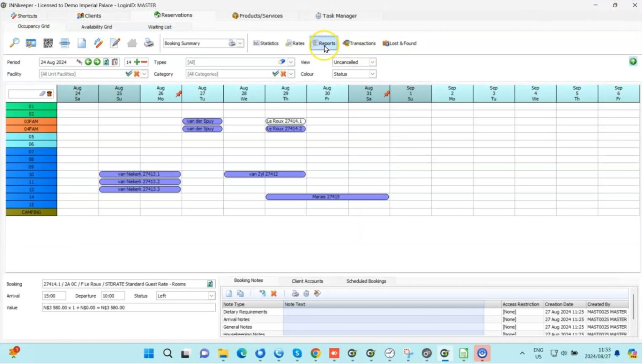The width and height of the screenshot is (642, 364).
Task: Activate the magic wand wizard icon
Action: [99, 43]
